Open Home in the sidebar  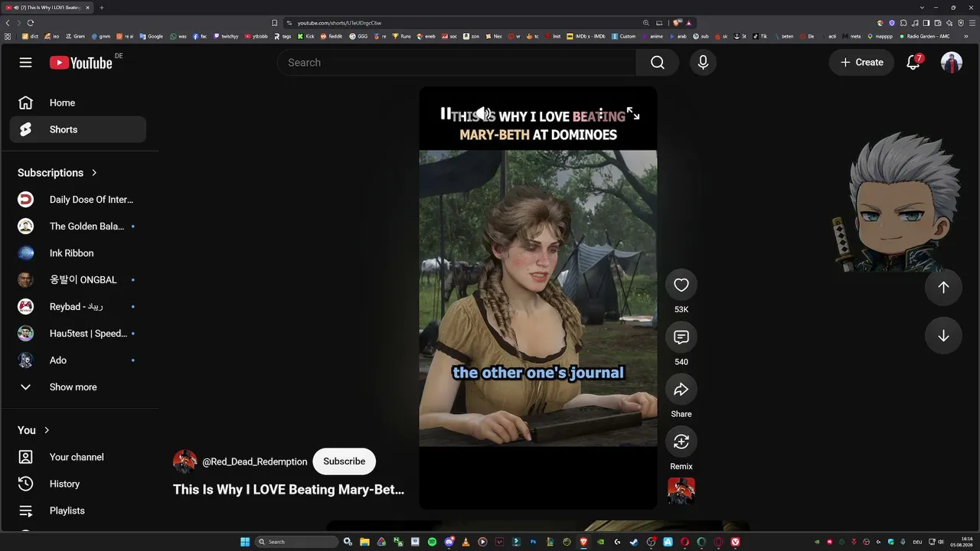pyautogui.click(x=77, y=103)
